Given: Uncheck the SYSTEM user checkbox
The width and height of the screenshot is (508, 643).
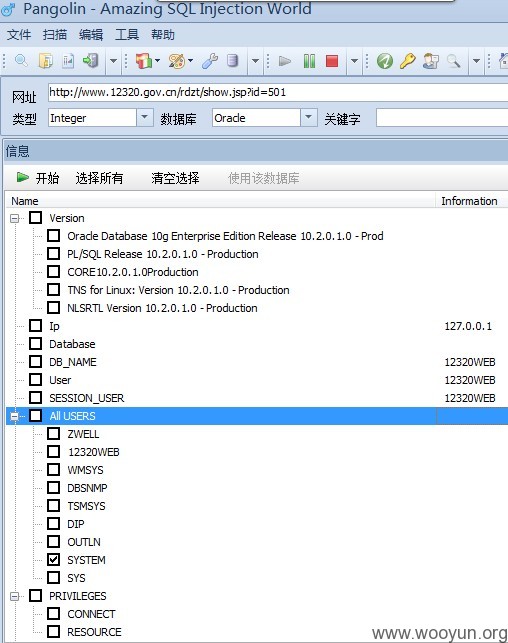Looking at the screenshot, I should click(x=53, y=560).
